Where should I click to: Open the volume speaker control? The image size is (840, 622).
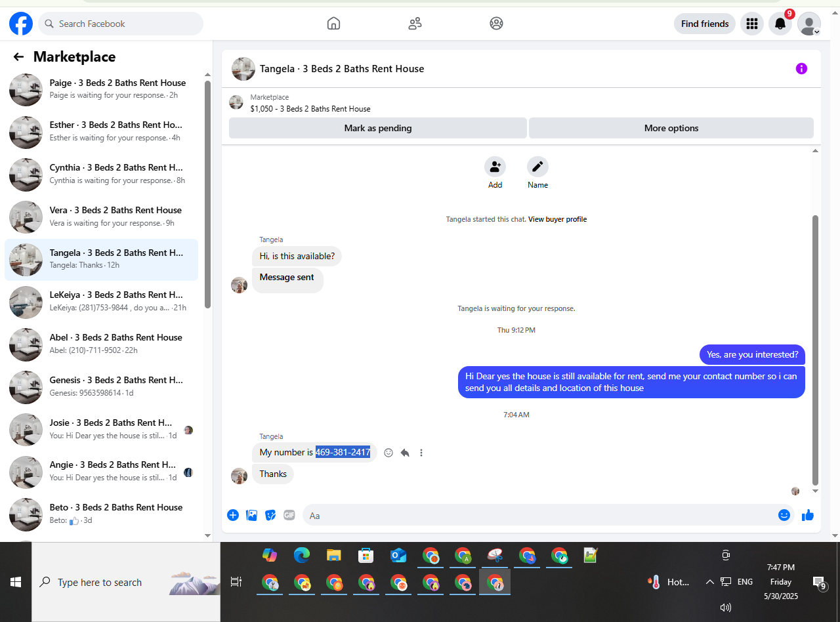[x=726, y=608]
